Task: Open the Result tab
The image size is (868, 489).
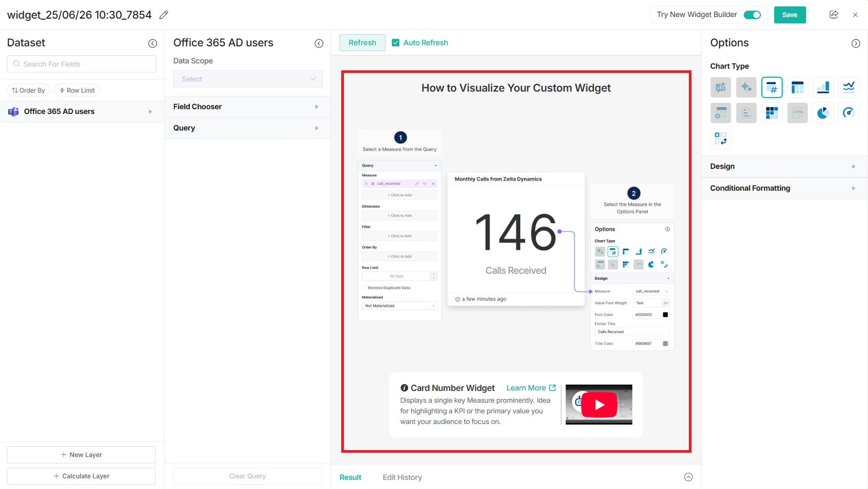Action: (x=350, y=477)
